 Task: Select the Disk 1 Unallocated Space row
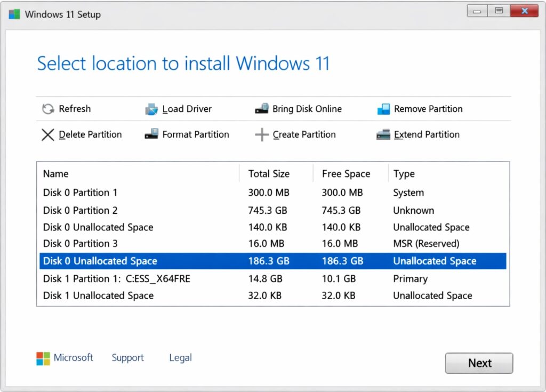272,295
